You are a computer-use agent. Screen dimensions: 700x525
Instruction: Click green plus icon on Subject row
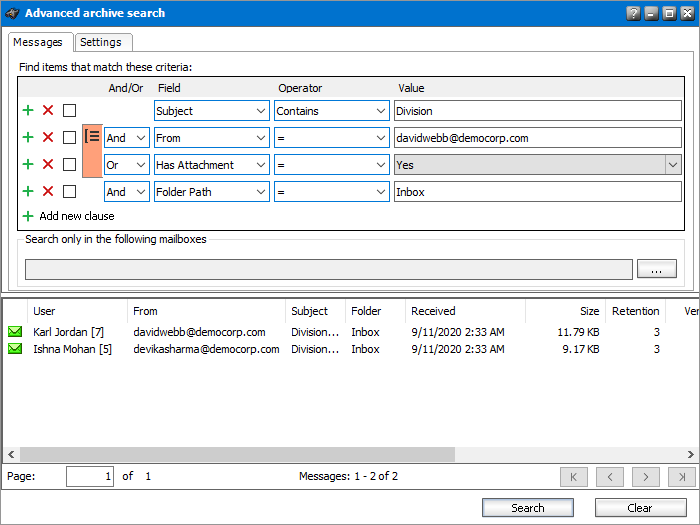click(x=28, y=111)
